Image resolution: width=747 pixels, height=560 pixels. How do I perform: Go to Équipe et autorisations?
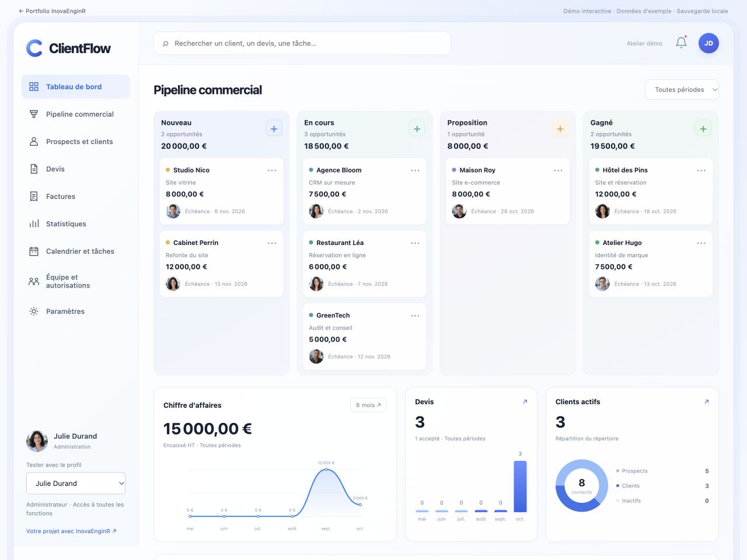76,281
